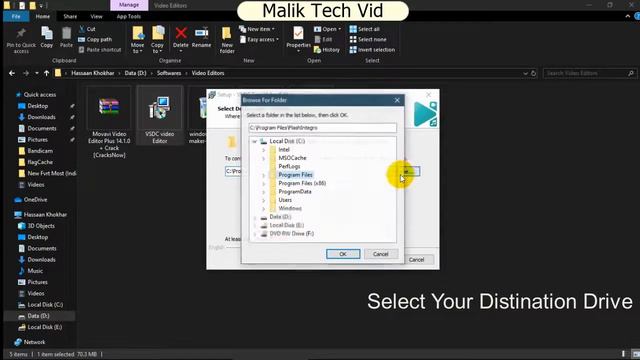
Task: Select Quick access in the sidebar
Action: (40, 95)
